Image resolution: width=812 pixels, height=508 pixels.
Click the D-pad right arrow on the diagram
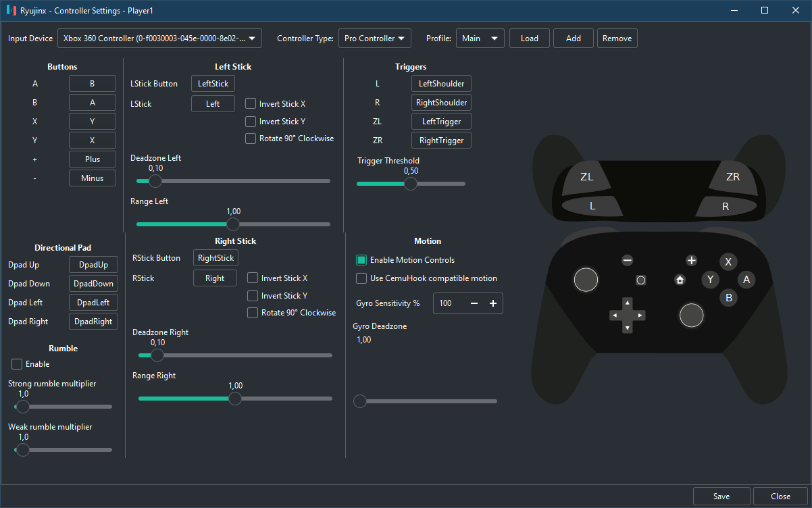[640, 315]
